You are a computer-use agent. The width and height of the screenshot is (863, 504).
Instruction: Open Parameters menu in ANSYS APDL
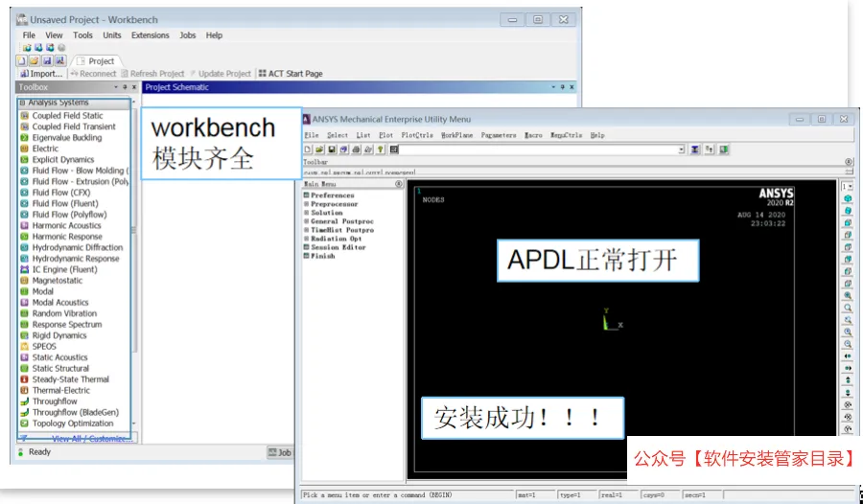pyautogui.click(x=499, y=135)
